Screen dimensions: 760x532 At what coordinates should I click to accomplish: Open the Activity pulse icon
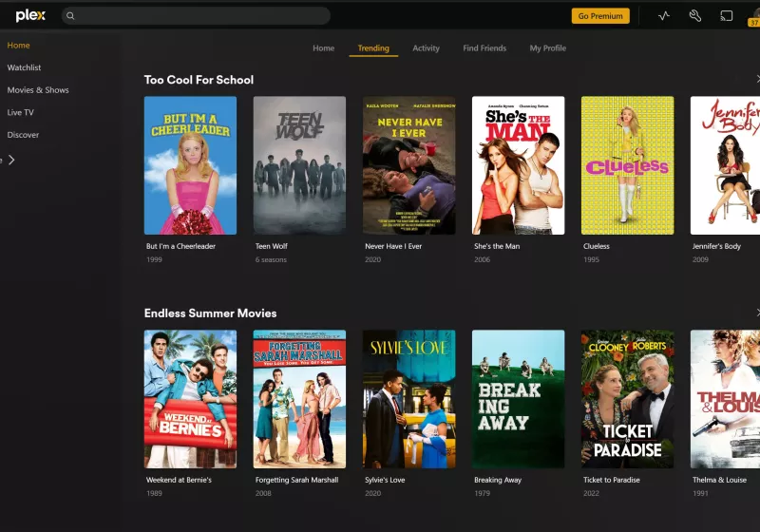(x=663, y=16)
